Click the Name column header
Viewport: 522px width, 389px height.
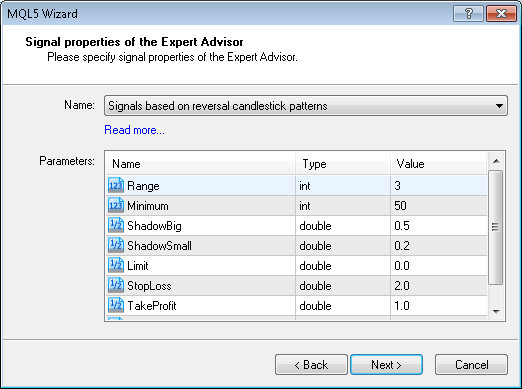click(x=201, y=164)
